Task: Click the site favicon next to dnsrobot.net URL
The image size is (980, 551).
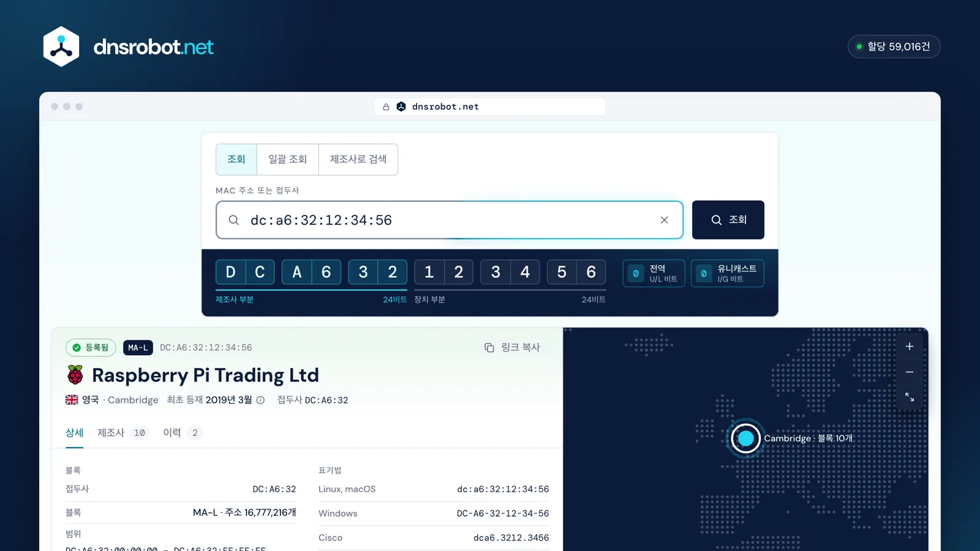Action: (x=401, y=107)
